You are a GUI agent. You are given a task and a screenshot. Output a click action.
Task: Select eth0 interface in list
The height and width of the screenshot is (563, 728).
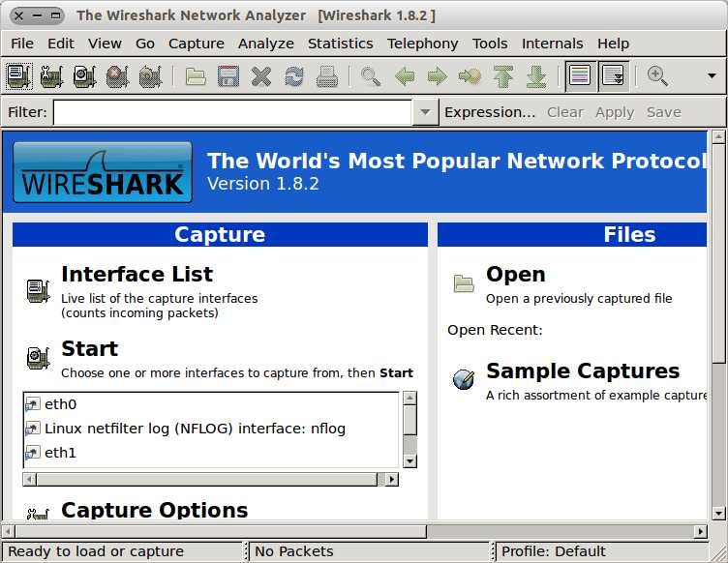click(211, 404)
